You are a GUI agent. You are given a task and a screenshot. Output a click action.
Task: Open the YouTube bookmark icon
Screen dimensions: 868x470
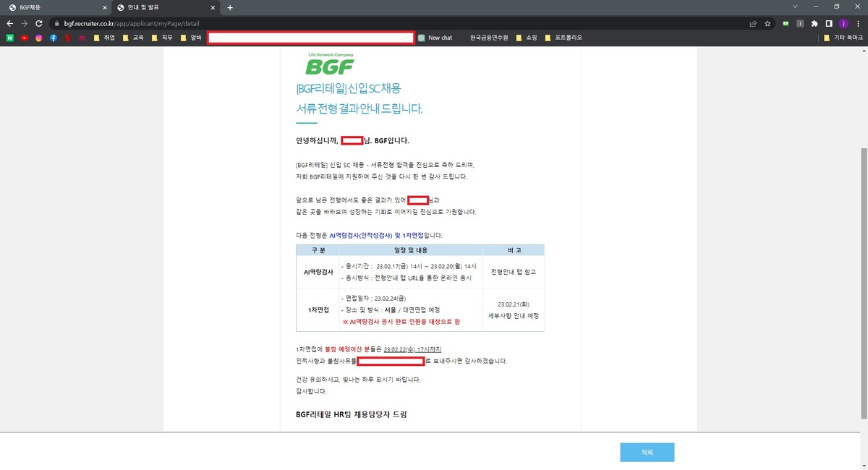[x=24, y=38]
